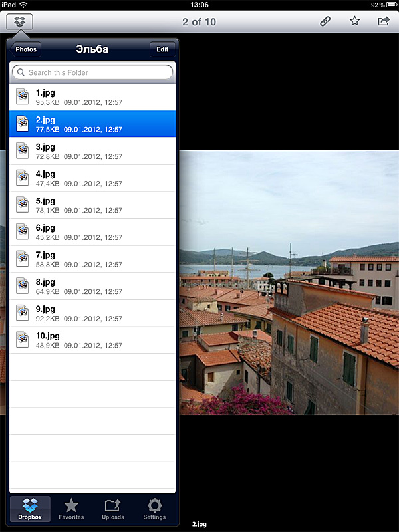Open 10.jpg at bottom of list
Screen dimensions: 399x532
[x=92, y=340]
